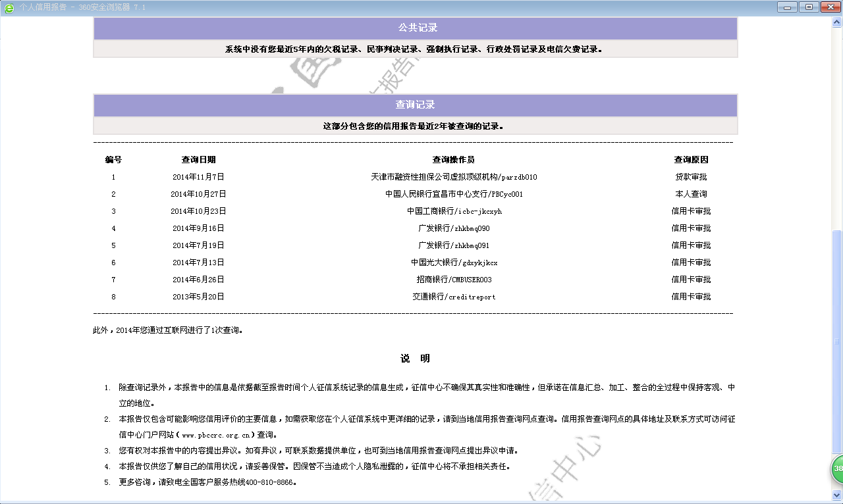Maximize the browser window

coord(808,7)
